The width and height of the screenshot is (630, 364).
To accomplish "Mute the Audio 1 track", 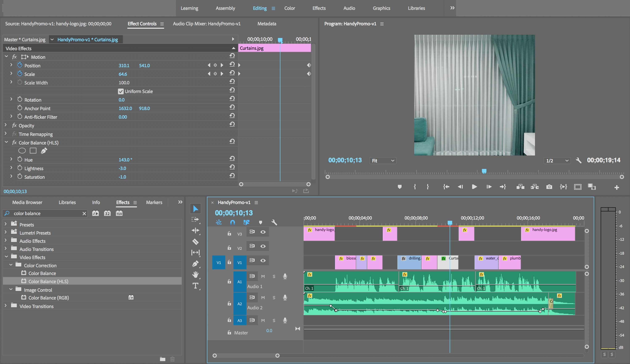I will (263, 276).
